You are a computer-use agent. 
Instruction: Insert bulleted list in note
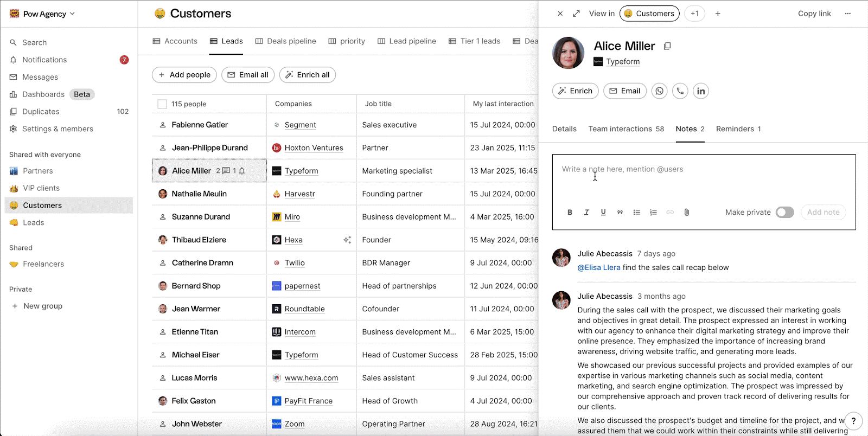[637, 213]
